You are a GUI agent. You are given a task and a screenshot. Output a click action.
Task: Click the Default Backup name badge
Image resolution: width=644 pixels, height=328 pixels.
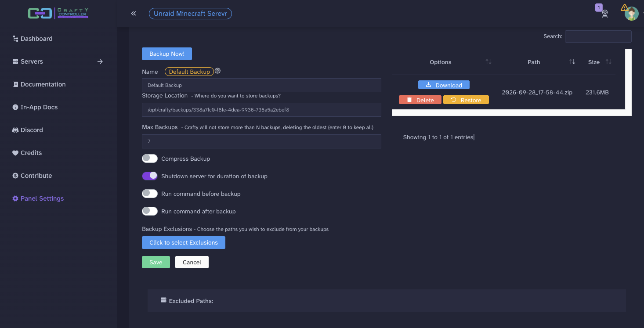pos(189,72)
